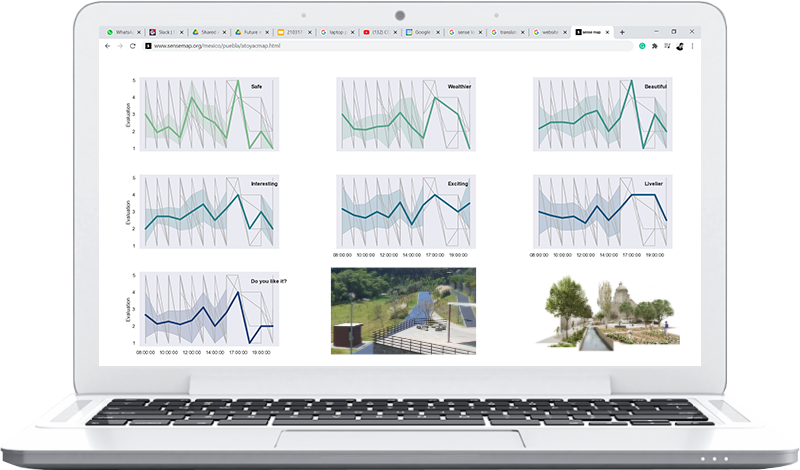Screen dimensions: 800x470
Task: Click the 'Do you like it?' chart
Action: point(207,308)
